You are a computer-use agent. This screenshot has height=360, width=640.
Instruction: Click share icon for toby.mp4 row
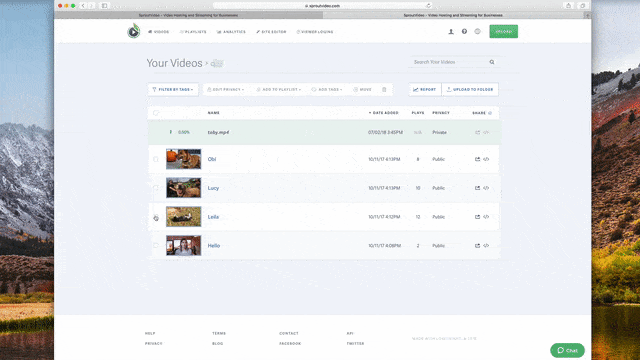(478, 132)
